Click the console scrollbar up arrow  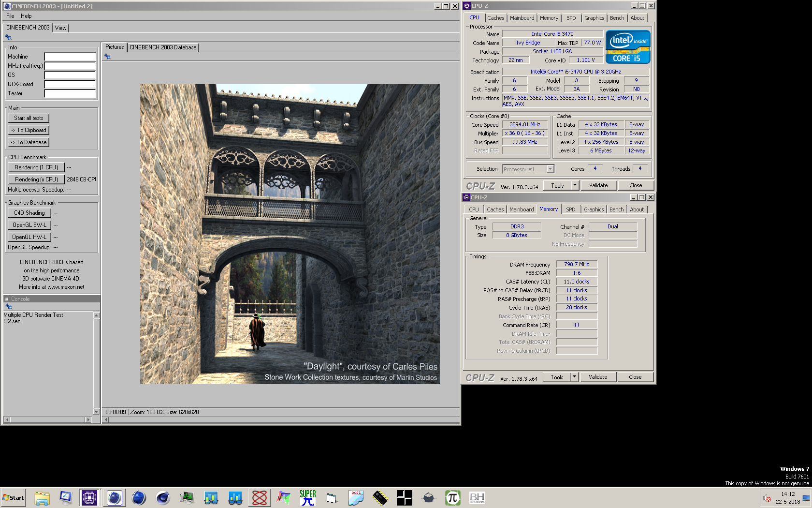(x=96, y=315)
